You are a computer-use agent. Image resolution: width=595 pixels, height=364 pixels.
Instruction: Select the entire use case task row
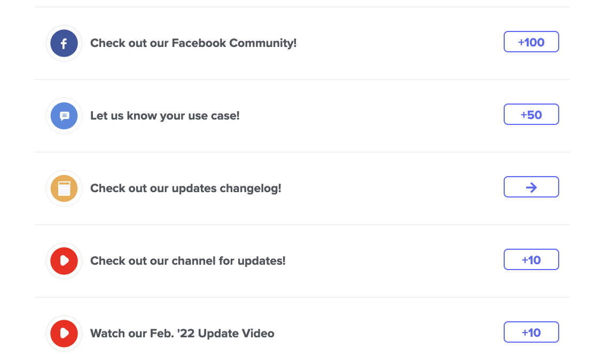pos(302,116)
